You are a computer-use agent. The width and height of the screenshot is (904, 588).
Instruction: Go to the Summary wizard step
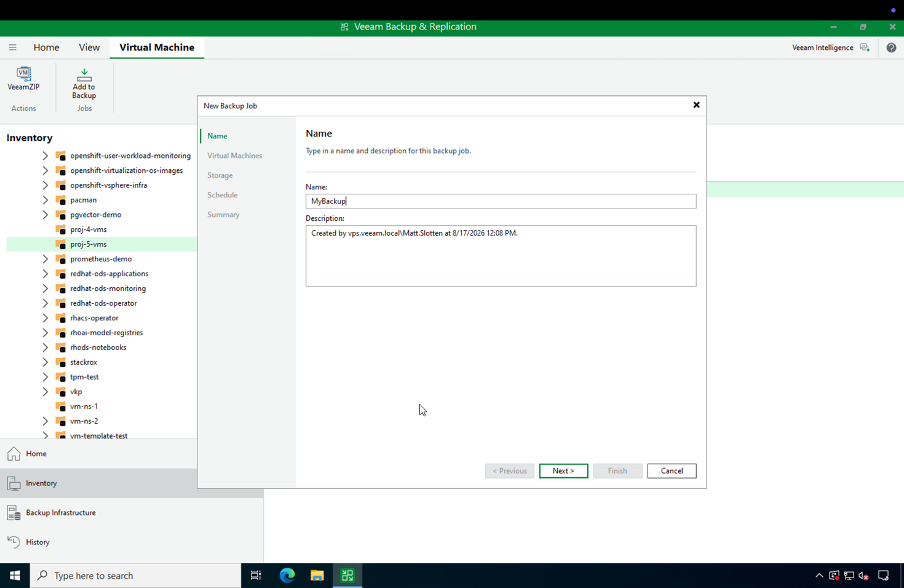click(x=223, y=215)
